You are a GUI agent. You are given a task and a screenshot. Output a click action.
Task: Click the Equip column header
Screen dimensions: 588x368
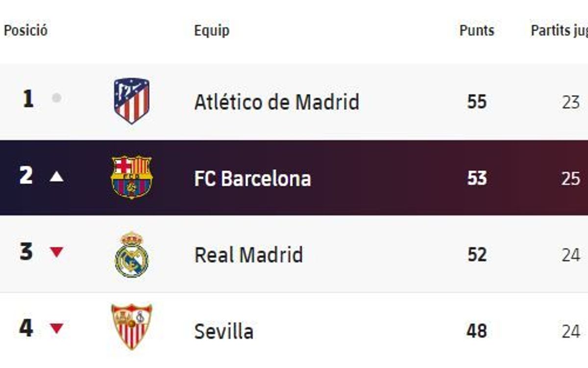point(212,30)
